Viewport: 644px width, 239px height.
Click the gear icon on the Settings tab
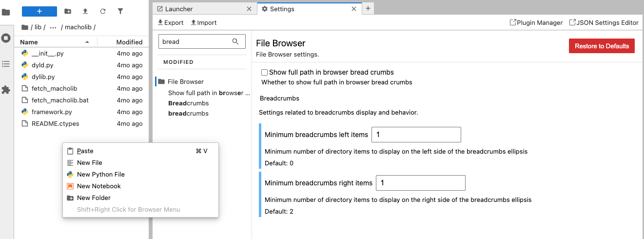(265, 9)
